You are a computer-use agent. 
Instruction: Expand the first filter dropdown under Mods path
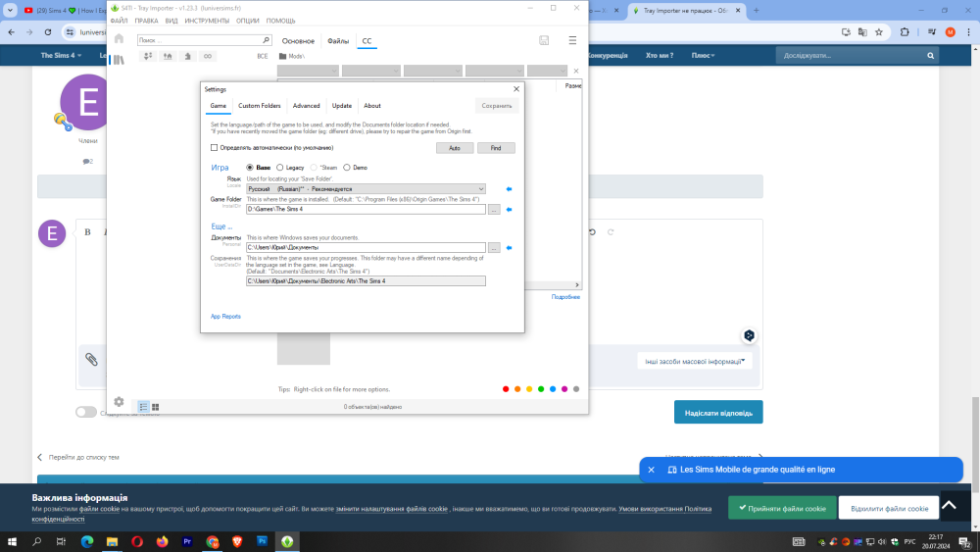pyautogui.click(x=308, y=71)
